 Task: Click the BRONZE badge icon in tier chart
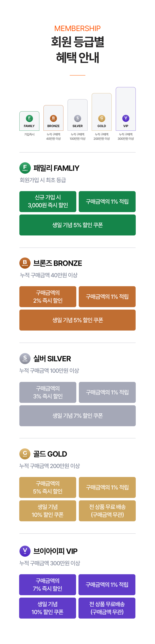(x=53, y=118)
